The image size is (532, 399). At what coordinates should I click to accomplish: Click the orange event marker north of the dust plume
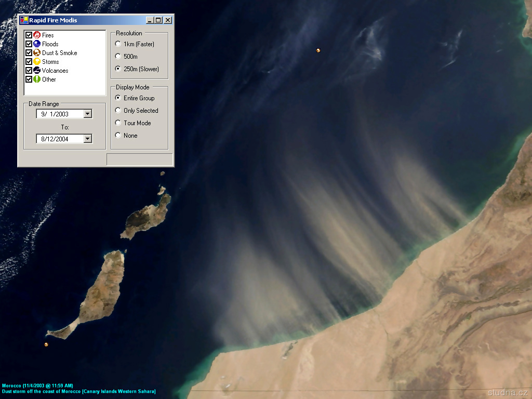click(x=318, y=50)
